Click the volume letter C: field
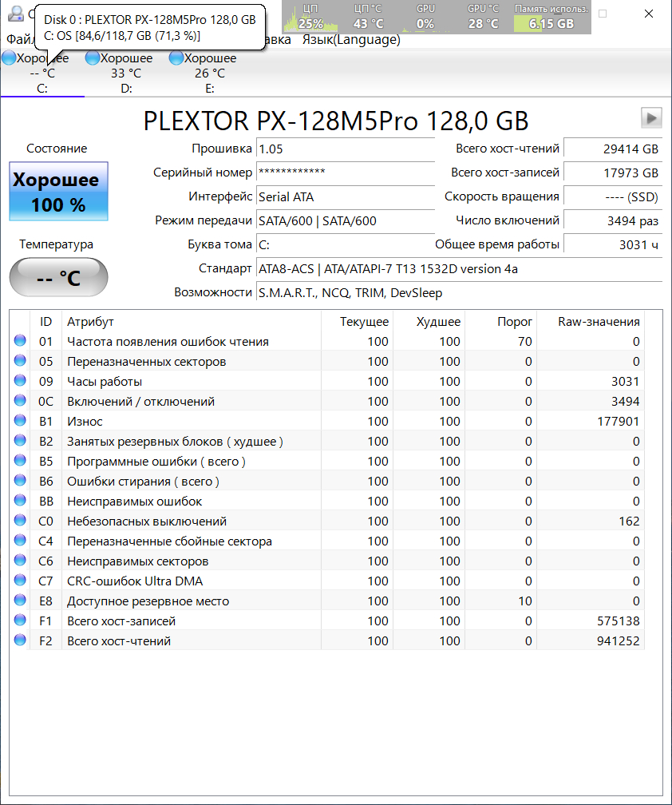 [346, 245]
